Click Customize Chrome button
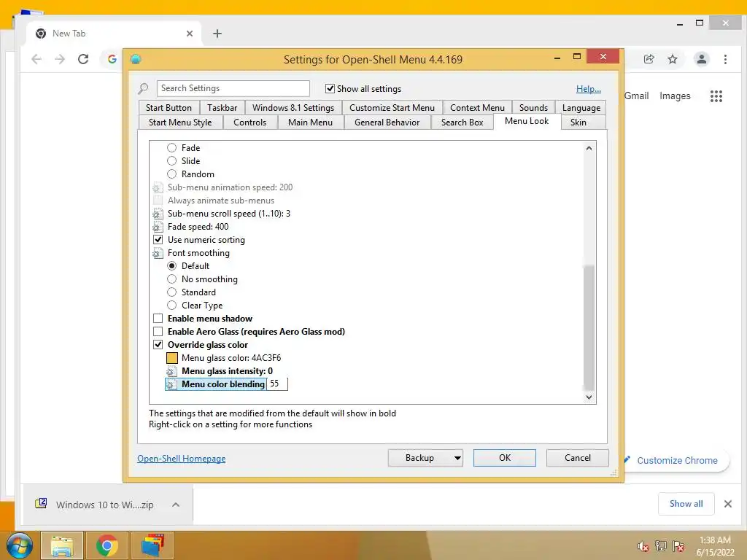The image size is (747, 560). click(676, 461)
